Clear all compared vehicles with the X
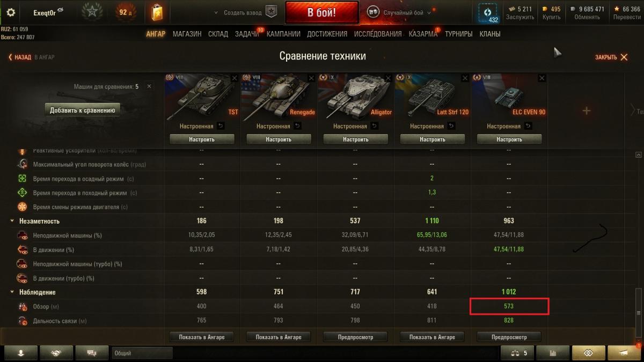 (149, 86)
